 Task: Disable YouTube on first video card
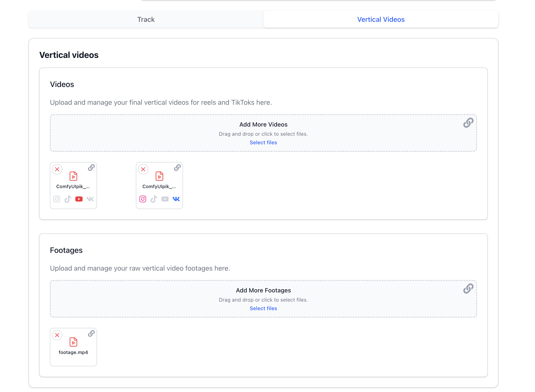(x=79, y=199)
